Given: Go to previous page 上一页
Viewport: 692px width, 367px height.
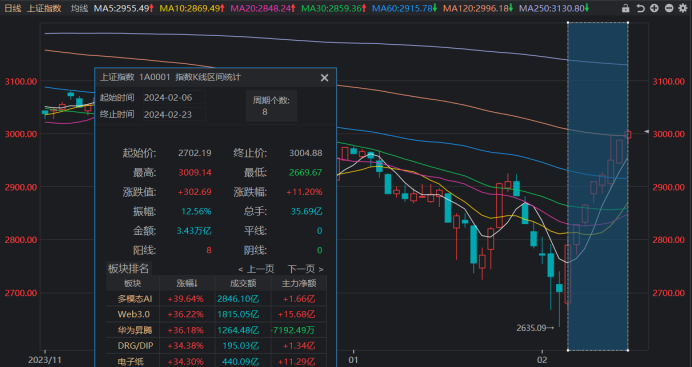Looking at the screenshot, I should [256, 269].
